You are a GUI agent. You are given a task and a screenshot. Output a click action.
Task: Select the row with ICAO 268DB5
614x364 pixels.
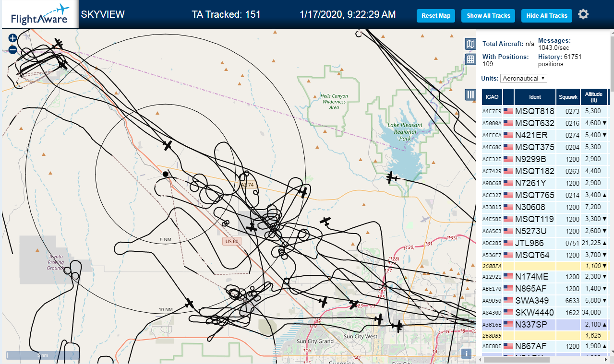(545, 335)
